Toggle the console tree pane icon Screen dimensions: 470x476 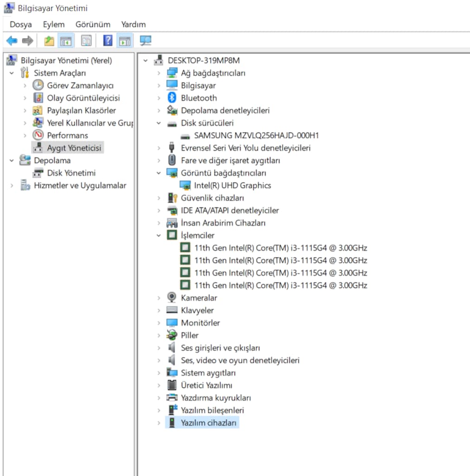(x=66, y=41)
